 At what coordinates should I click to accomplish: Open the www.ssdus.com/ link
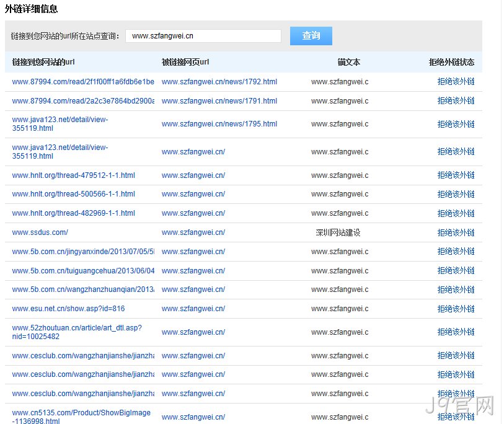click(x=40, y=232)
